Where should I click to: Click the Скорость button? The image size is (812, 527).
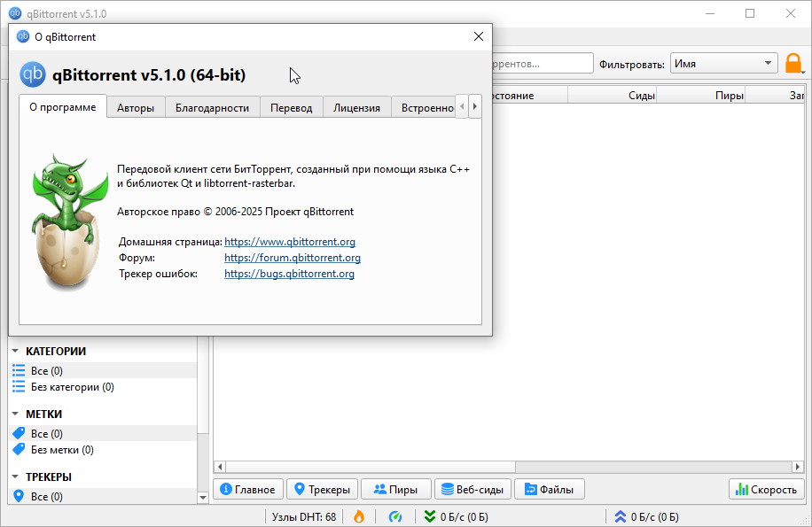tap(767, 489)
